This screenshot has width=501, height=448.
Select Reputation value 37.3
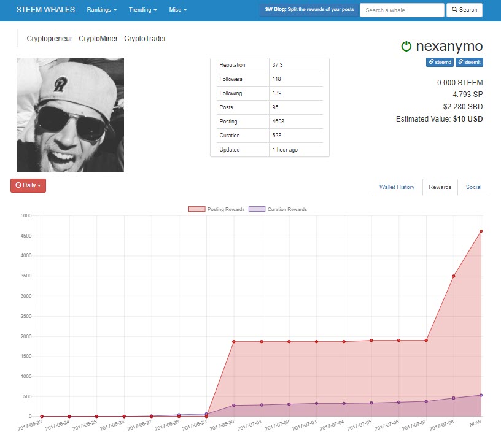[x=278, y=65]
